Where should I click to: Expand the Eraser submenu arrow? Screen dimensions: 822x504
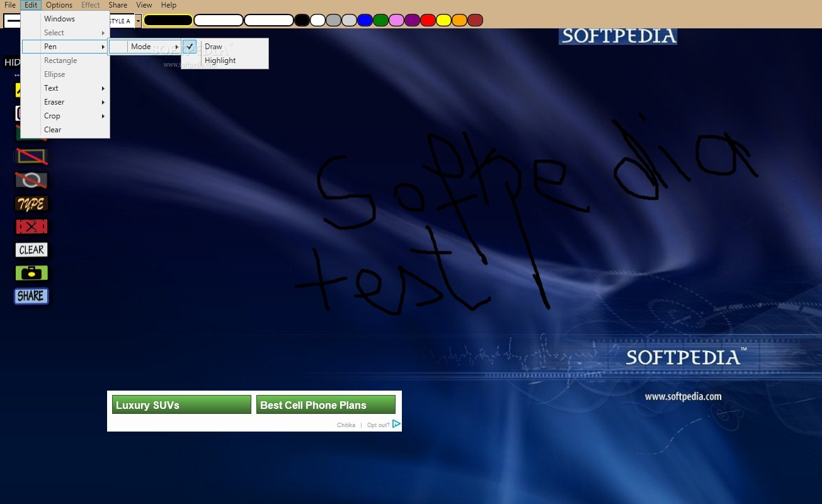pyautogui.click(x=103, y=102)
